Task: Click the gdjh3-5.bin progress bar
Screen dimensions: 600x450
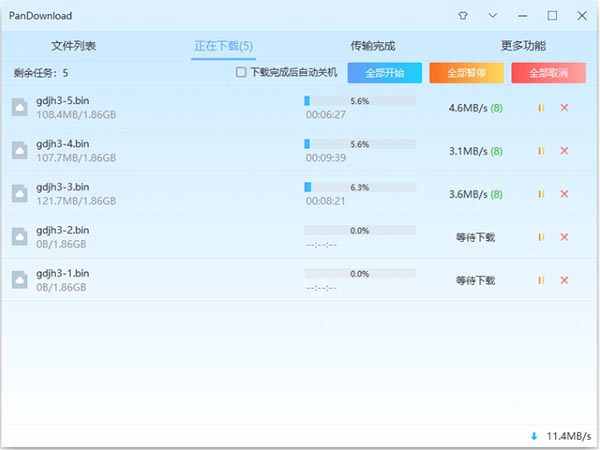Action: point(360,101)
